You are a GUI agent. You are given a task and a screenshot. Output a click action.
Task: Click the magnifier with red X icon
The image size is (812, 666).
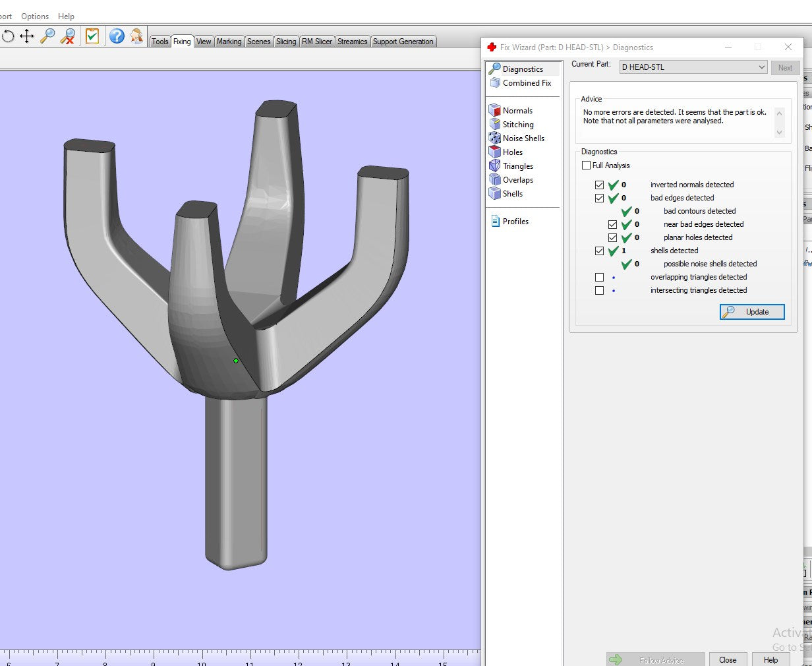pyautogui.click(x=67, y=36)
